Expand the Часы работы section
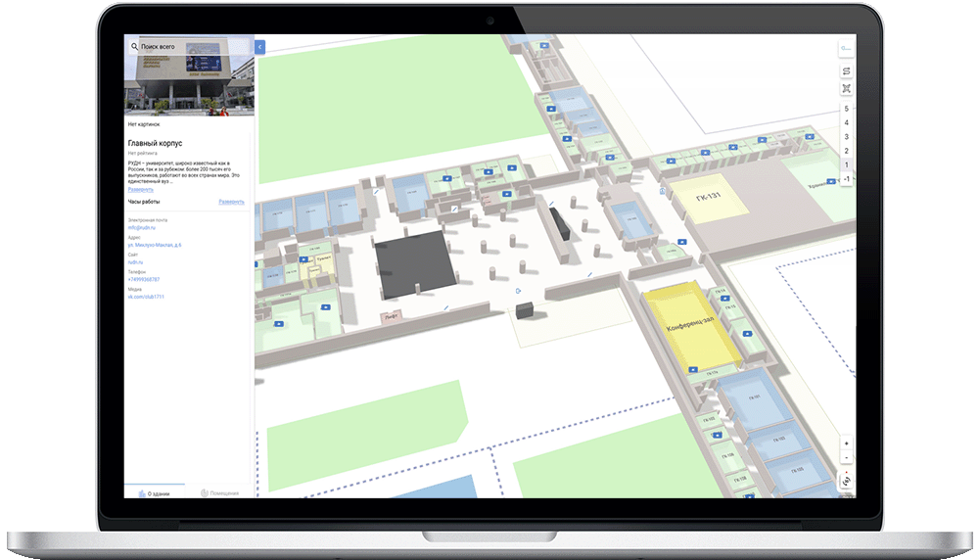Screen dimensions: 979x560 (231, 202)
